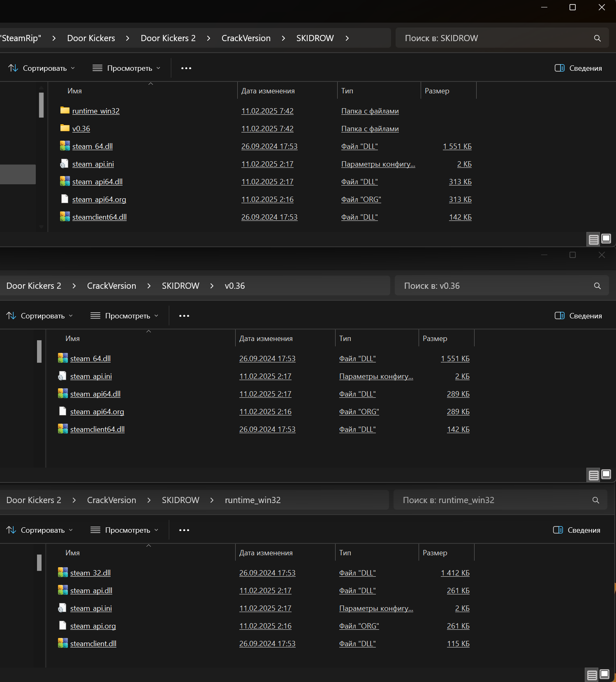Click search magnifier in runtime_win32 window
616x682 pixels.
coord(596,500)
